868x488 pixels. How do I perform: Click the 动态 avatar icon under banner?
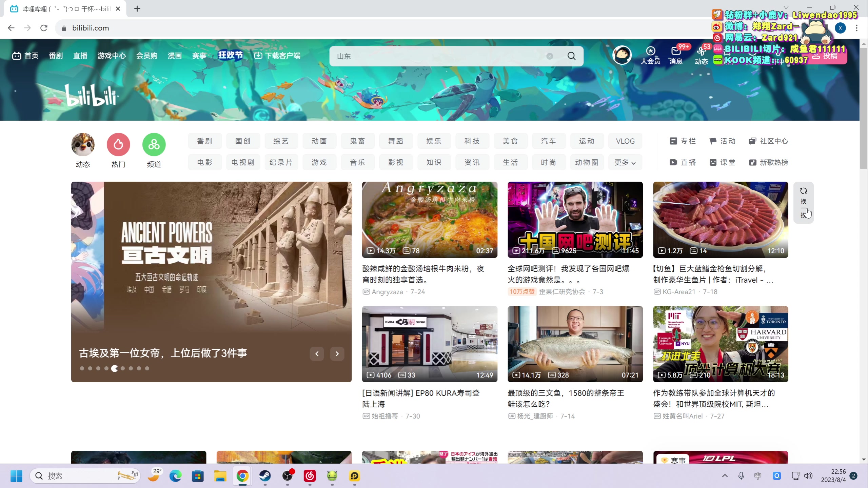click(x=83, y=145)
